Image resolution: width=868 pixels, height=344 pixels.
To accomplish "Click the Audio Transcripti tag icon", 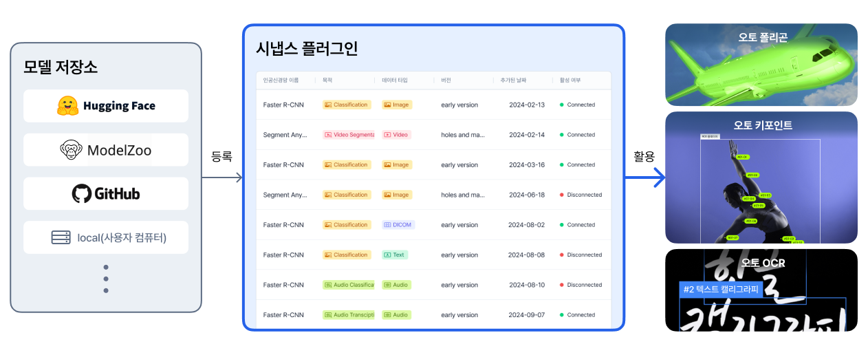I will click(328, 315).
